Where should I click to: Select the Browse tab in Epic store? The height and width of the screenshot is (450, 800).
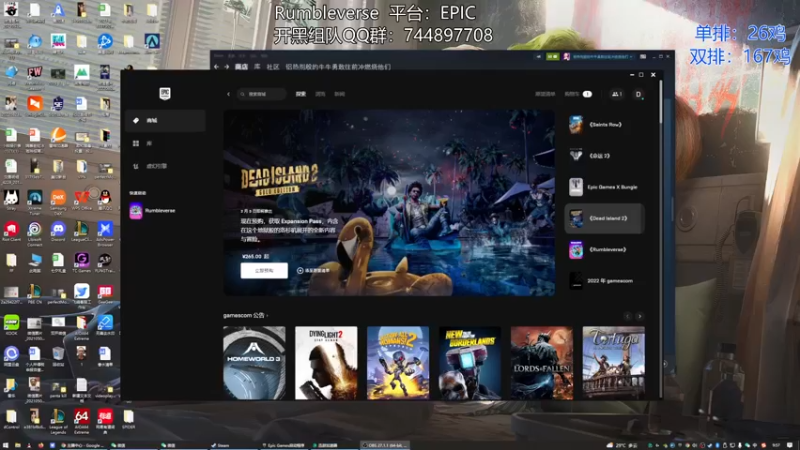point(320,94)
